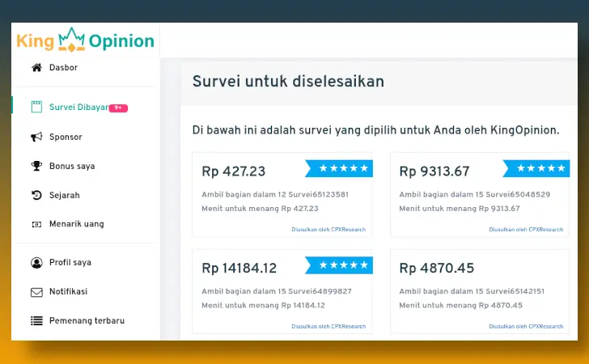Click the Notifikasi envelope icon
Image resolution: width=589 pixels, height=364 pixels.
click(x=36, y=292)
